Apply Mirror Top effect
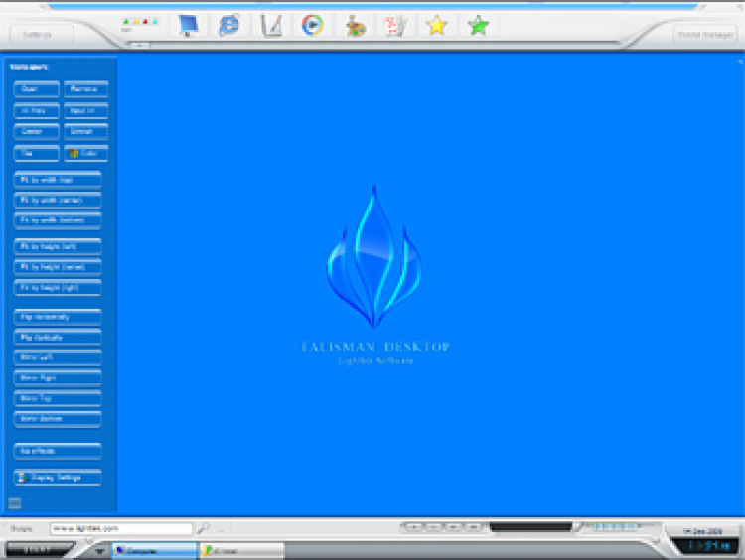The height and width of the screenshot is (560, 745). [58, 398]
